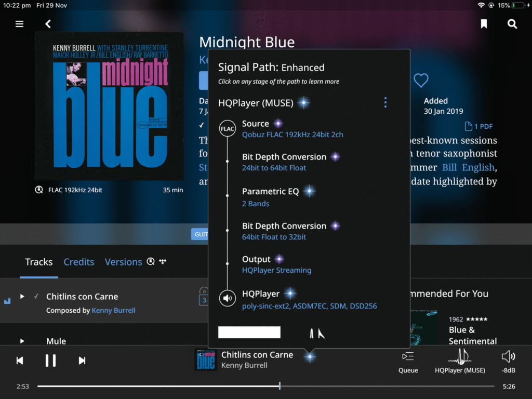Open the hamburger navigation menu

[x=19, y=24]
